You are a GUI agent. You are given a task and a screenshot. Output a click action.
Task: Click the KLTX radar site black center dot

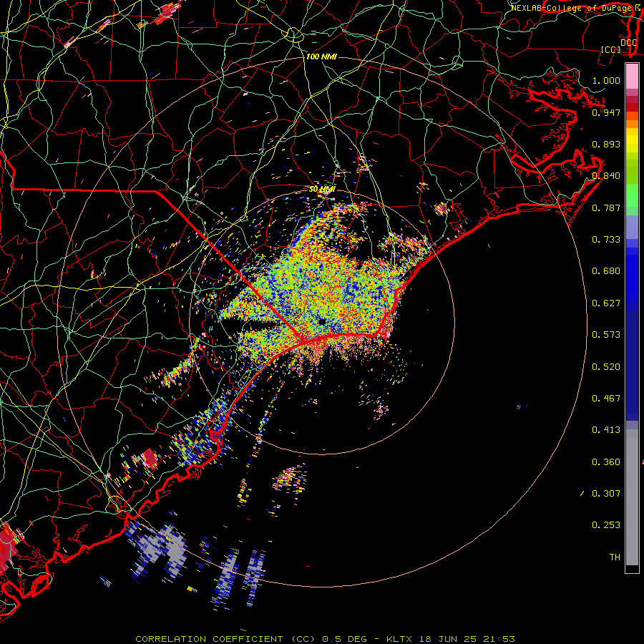[322, 322]
